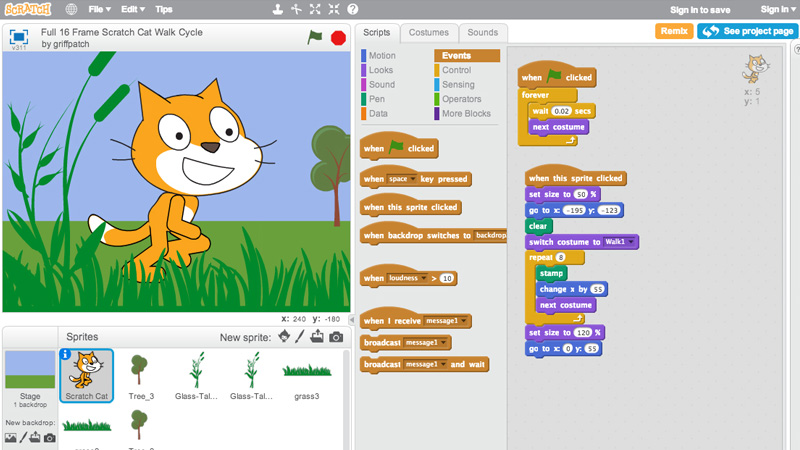The image size is (800, 450).
Task: Click See project page button
Action: click(x=748, y=31)
